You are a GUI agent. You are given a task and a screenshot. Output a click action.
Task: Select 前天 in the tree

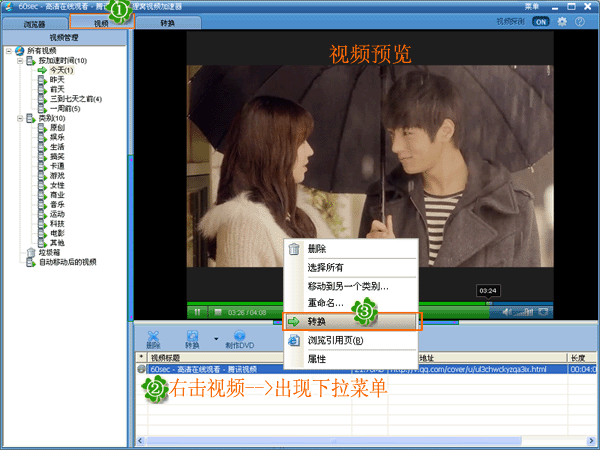coord(57,90)
